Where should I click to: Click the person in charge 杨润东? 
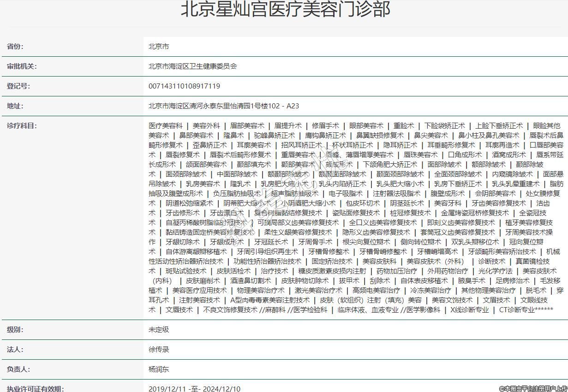pos(159,369)
